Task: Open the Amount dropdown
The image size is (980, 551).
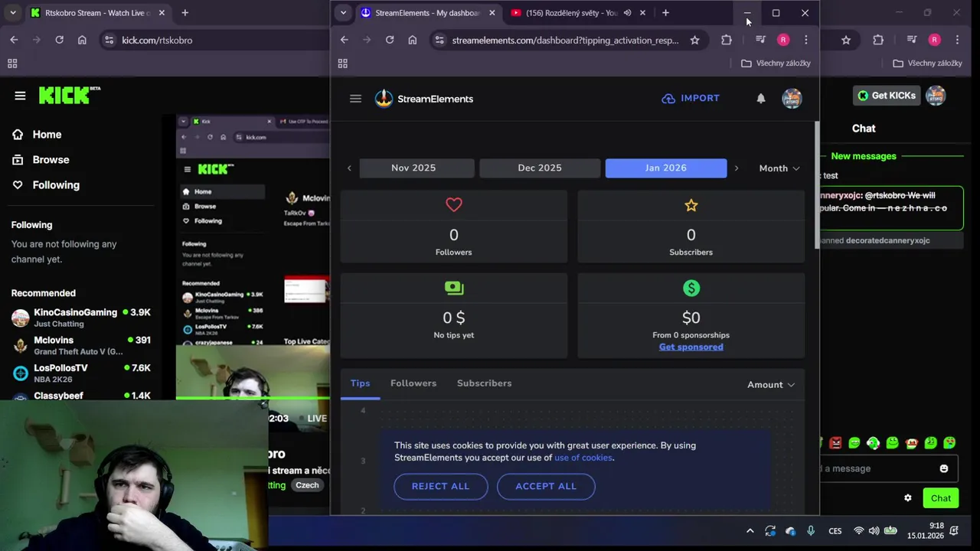Action: point(771,385)
